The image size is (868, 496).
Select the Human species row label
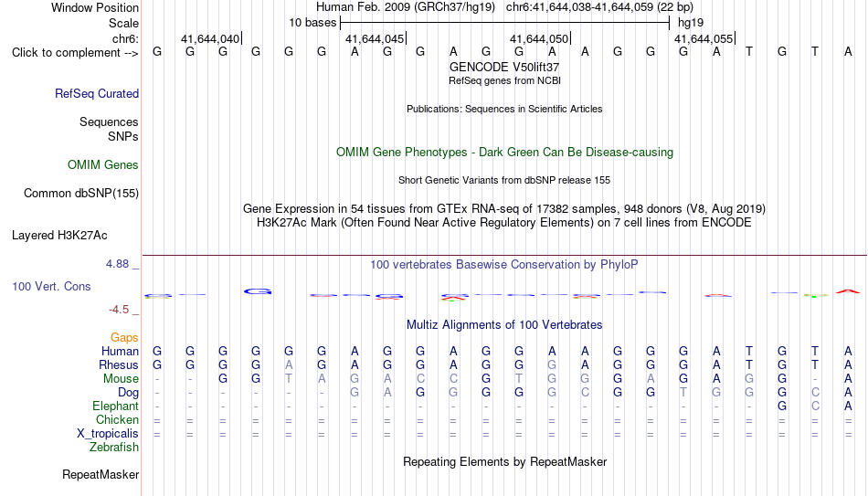(x=120, y=351)
